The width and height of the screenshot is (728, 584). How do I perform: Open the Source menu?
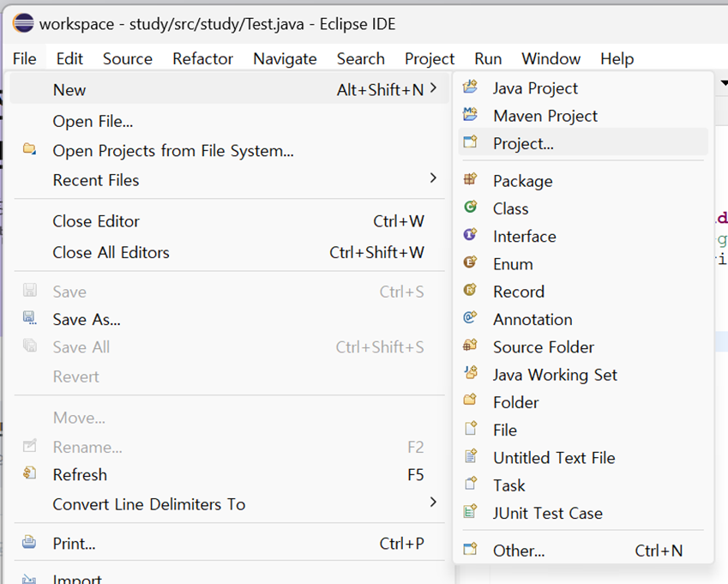(x=128, y=58)
